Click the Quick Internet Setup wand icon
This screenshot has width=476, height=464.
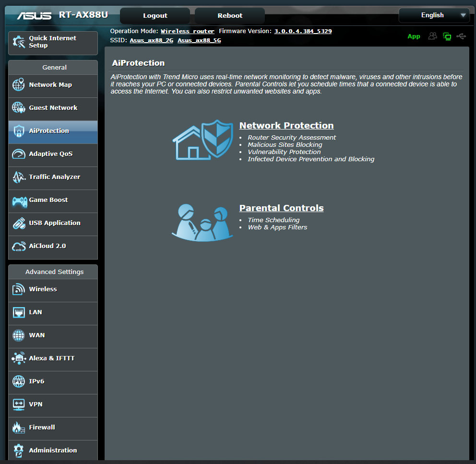(x=19, y=42)
